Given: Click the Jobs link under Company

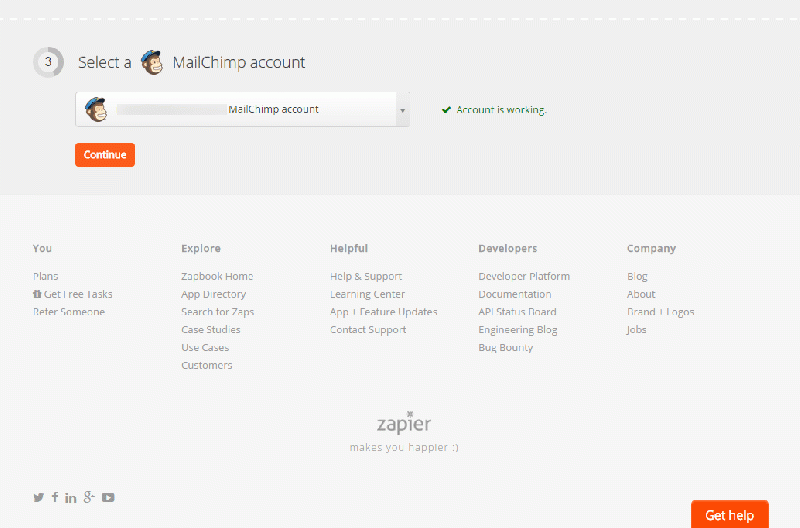Looking at the screenshot, I should [637, 330].
